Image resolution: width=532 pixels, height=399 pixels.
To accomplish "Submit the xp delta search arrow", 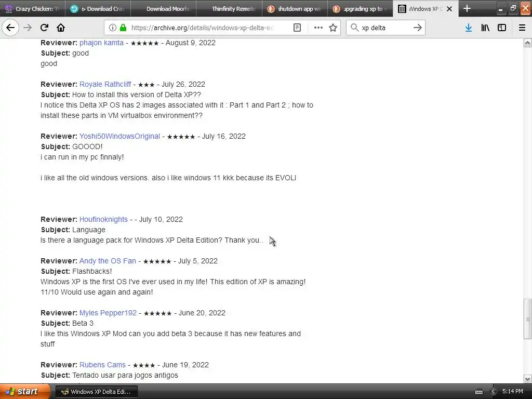I will pos(418,28).
